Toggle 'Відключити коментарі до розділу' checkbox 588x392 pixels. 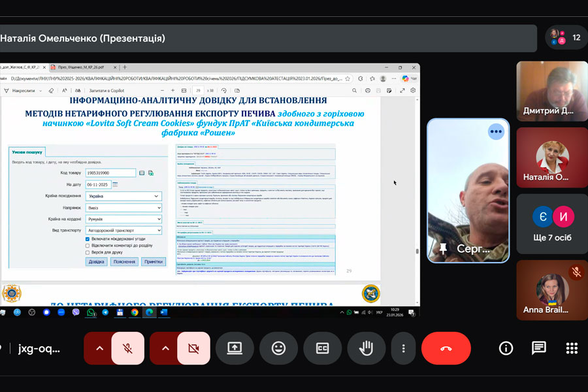click(x=88, y=246)
